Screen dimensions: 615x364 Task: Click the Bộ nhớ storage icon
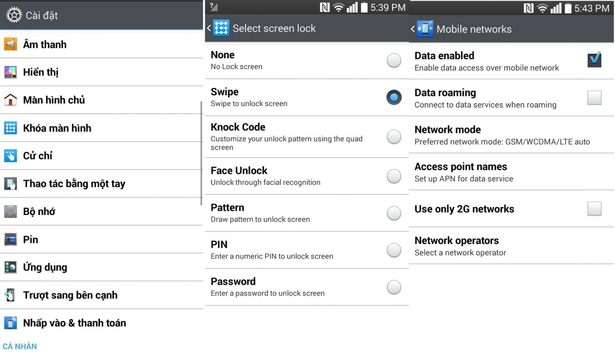[x=10, y=211]
